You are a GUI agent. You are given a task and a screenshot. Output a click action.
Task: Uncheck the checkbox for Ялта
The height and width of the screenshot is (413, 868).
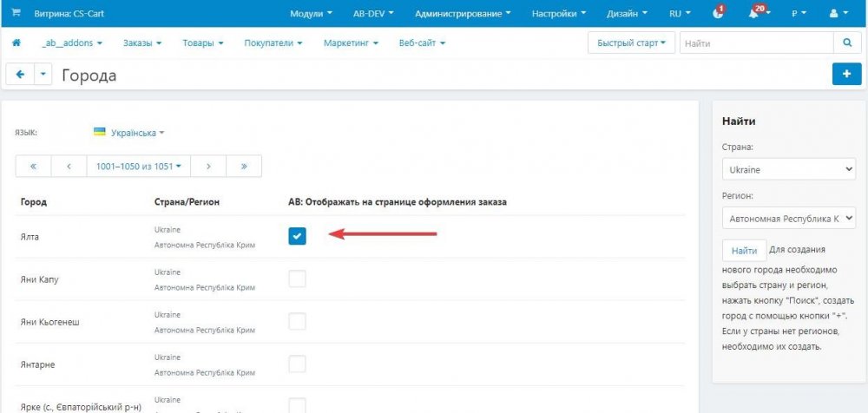(297, 235)
